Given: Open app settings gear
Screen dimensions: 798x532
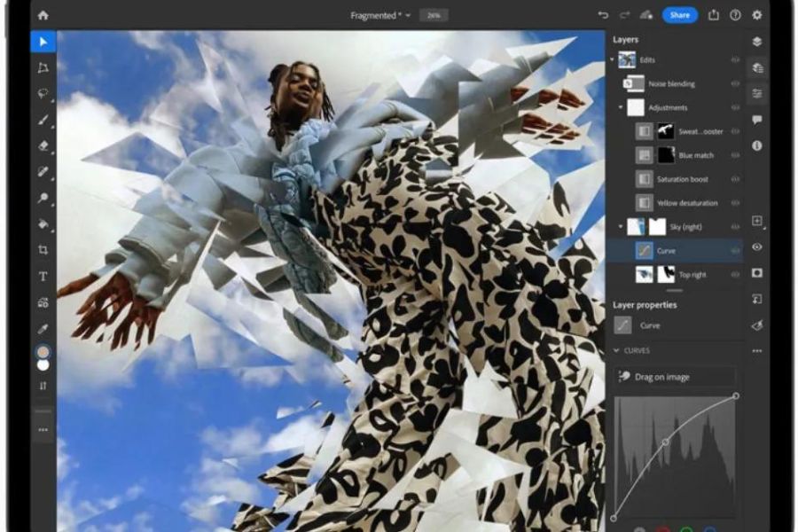Looking at the screenshot, I should click(x=757, y=15).
